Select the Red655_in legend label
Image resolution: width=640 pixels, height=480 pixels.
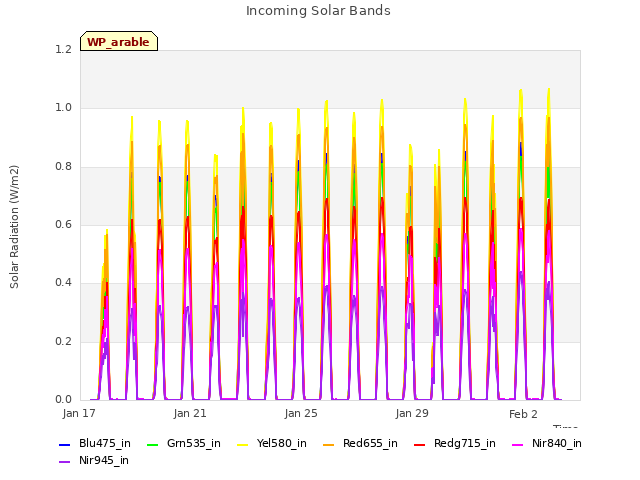pyautogui.click(x=370, y=444)
